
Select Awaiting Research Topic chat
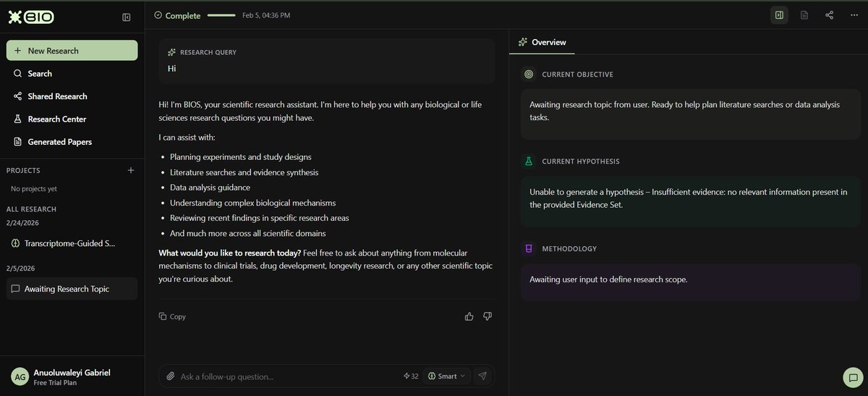pyautogui.click(x=72, y=289)
